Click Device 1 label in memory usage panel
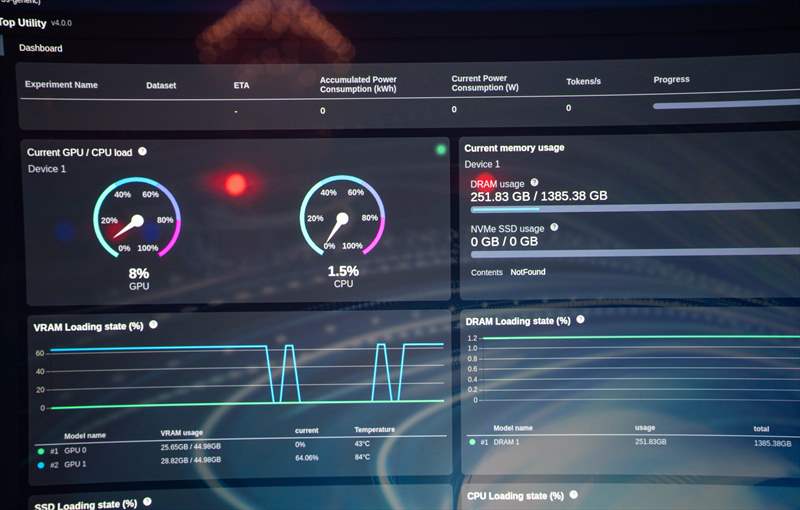Image resolution: width=800 pixels, height=510 pixels. 482,164
